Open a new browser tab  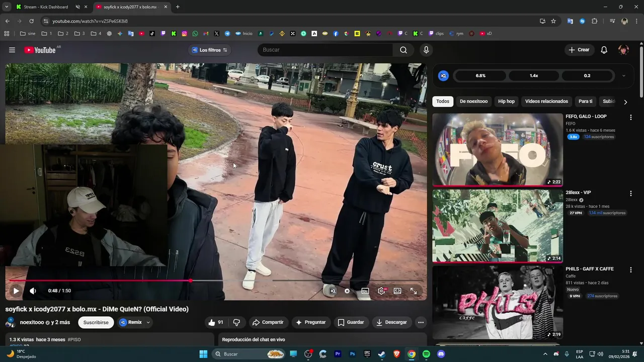pos(178,7)
